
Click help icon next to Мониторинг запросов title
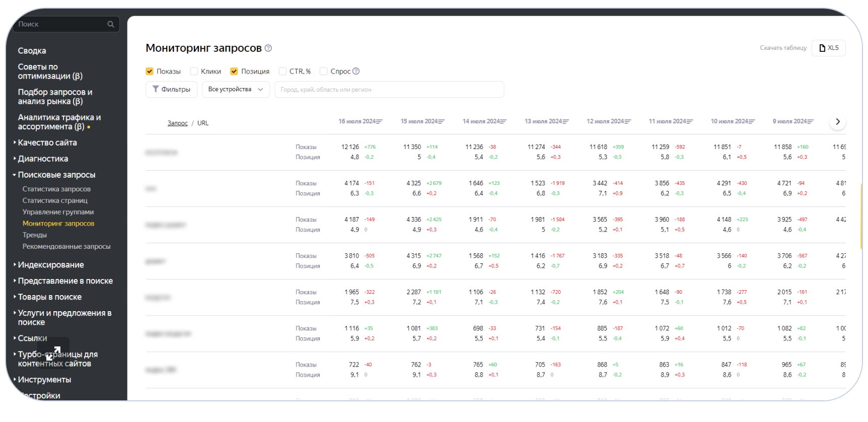tap(268, 48)
